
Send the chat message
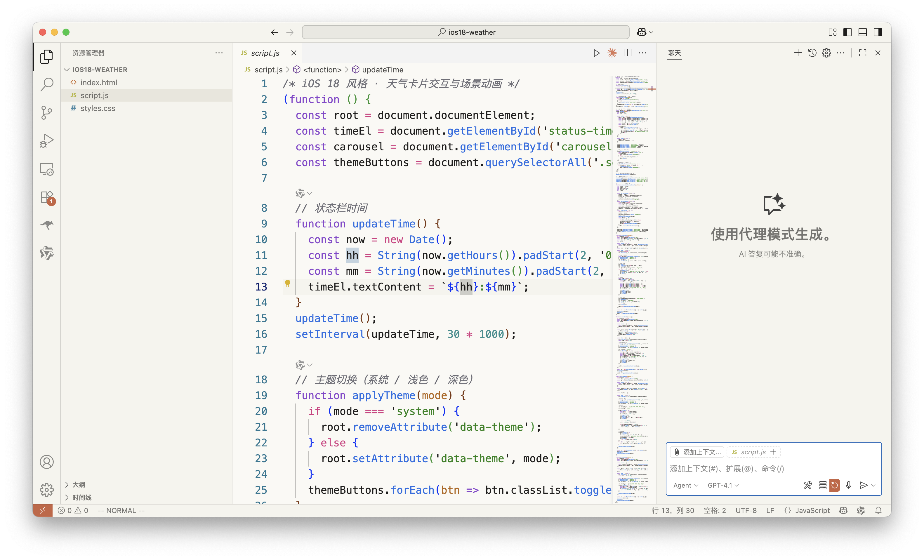tap(863, 486)
